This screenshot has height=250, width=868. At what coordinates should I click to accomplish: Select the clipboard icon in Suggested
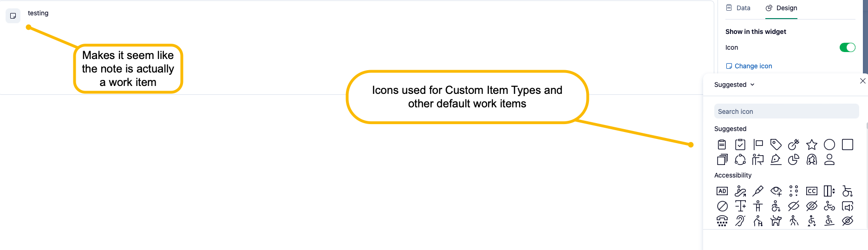pos(722,145)
